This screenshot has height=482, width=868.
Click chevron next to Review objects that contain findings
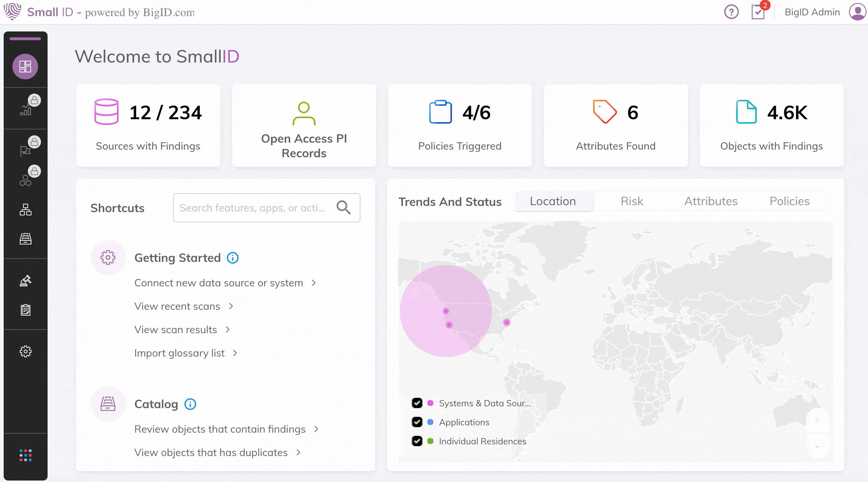coord(317,429)
